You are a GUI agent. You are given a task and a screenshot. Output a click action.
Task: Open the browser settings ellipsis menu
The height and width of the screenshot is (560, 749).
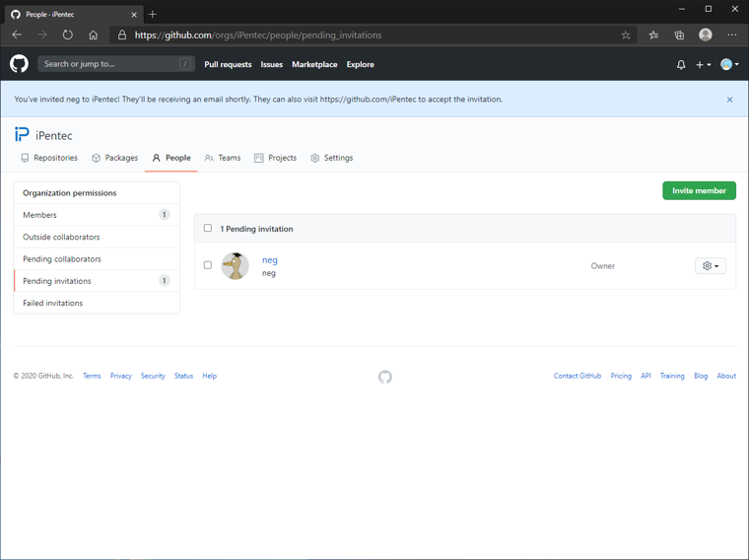732,35
